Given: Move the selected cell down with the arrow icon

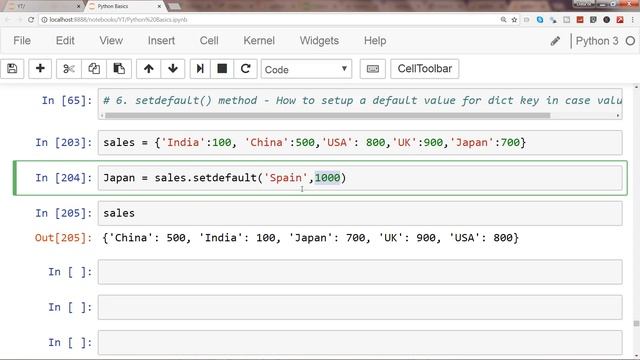Looking at the screenshot, I should [x=173, y=69].
